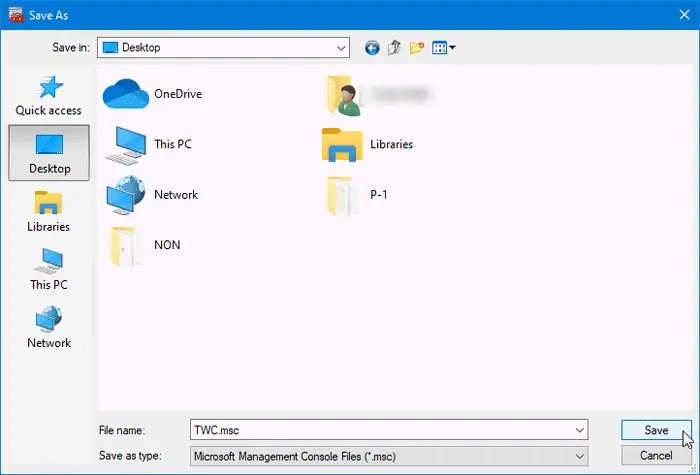Click the Save As title bar icon
Screen dimensions: 700x475
pos(16,15)
